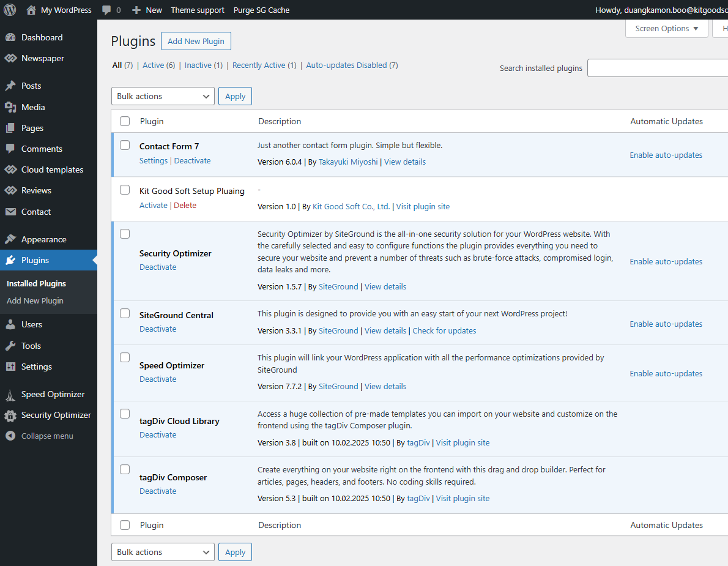Image resolution: width=728 pixels, height=566 pixels.
Task: Check the Kit Good Soft Setup Pluaing checkbox
Action: [x=125, y=190]
